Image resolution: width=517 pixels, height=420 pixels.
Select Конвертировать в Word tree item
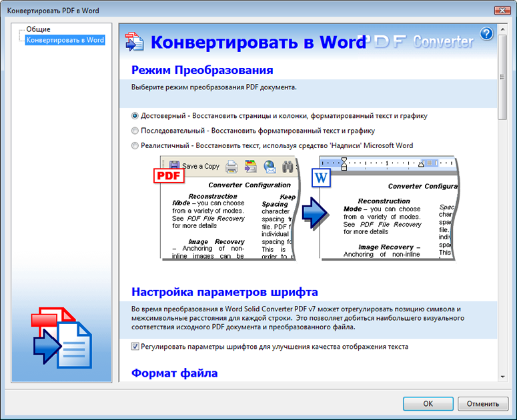pyautogui.click(x=65, y=40)
